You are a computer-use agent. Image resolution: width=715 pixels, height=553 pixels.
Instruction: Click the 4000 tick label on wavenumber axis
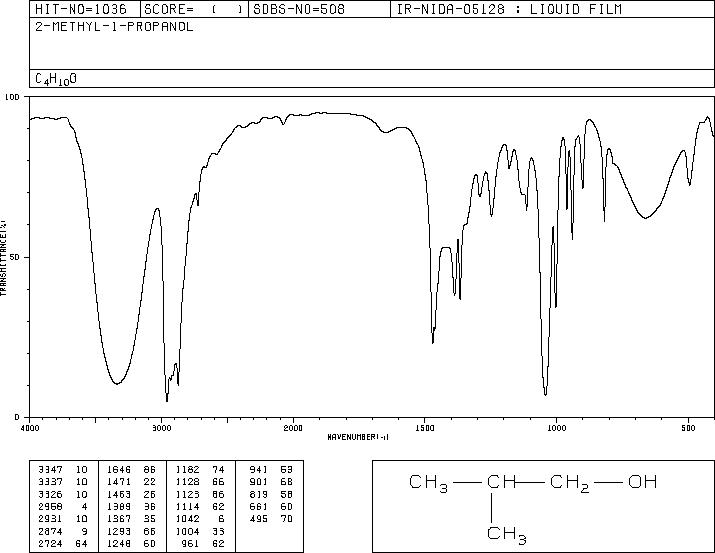pos(30,428)
